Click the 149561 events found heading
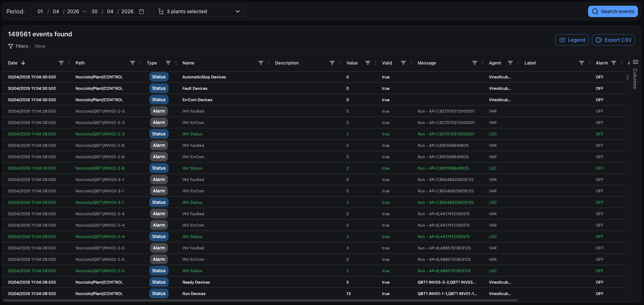This screenshot has height=305, width=644. (x=40, y=34)
